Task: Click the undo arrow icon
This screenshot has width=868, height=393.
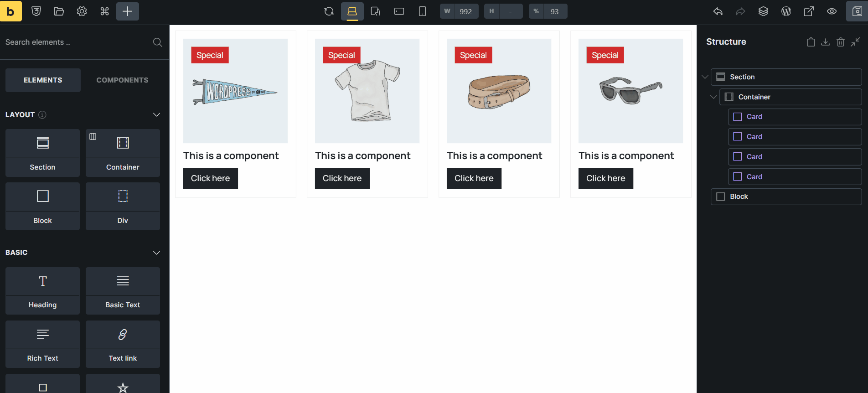Action: tap(718, 11)
